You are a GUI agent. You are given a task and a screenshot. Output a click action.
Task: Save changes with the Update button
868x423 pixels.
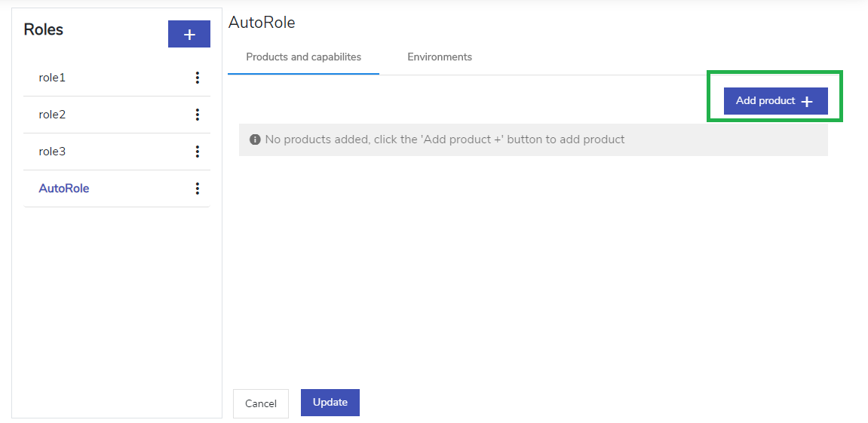click(330, 403)
